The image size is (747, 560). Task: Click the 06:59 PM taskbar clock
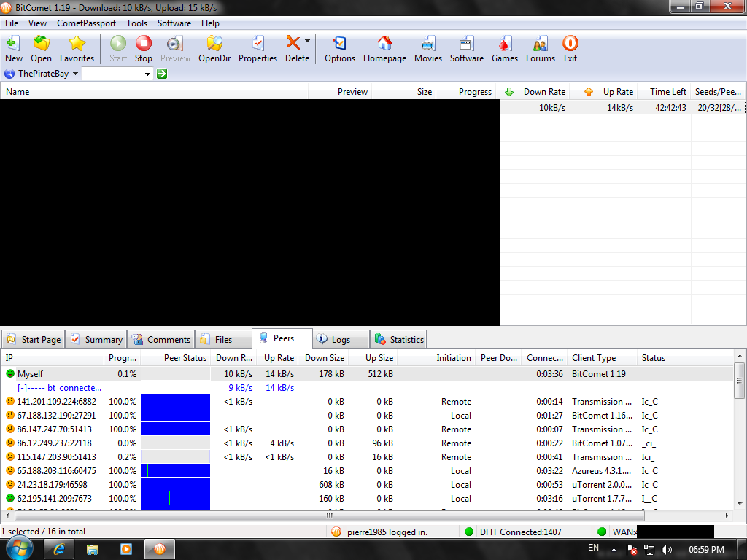706,550
